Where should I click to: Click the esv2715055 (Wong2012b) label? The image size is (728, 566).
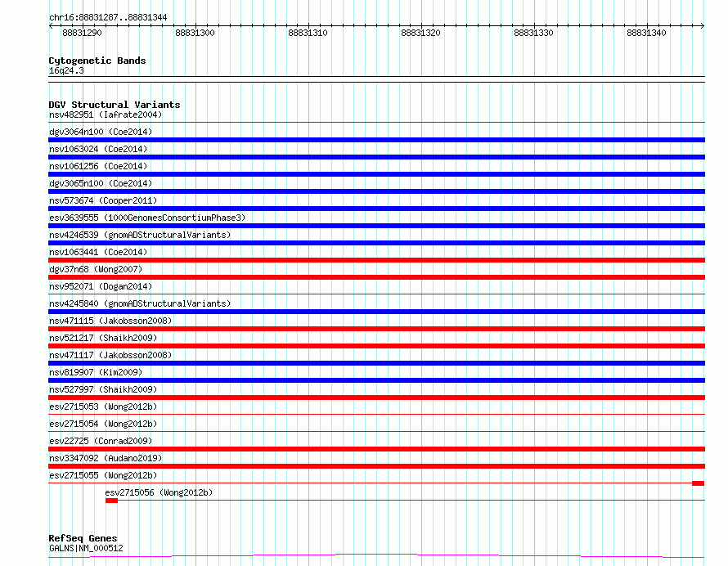pyautogui.click(x=103, y=475)
